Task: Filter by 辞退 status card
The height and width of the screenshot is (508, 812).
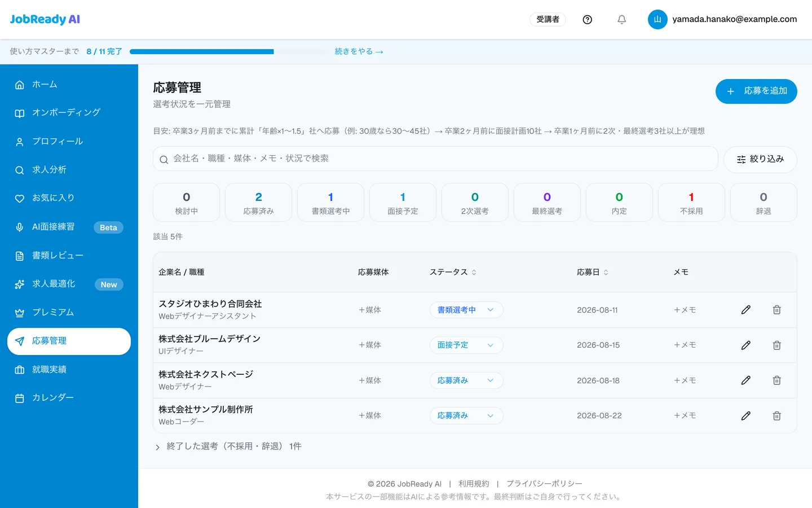Action: [764, 203]
